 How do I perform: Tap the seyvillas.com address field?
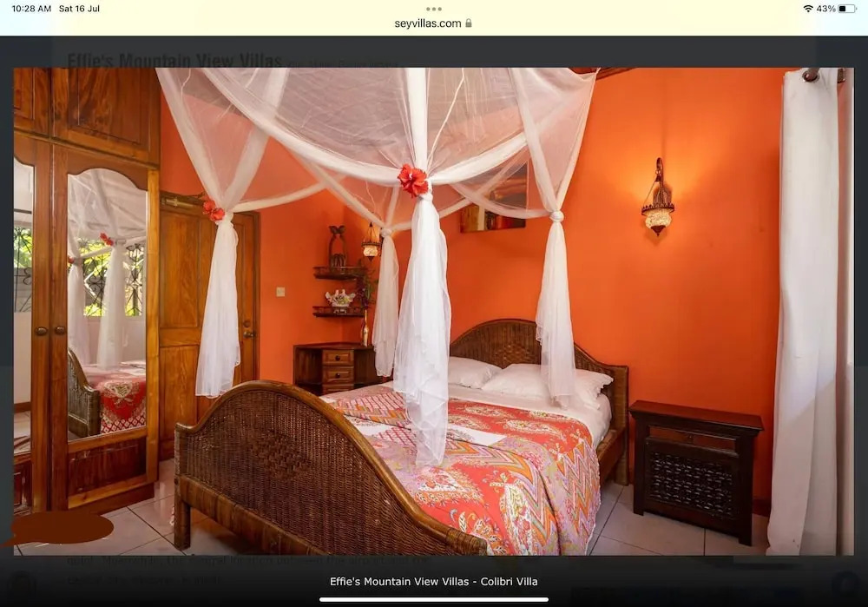tap(428, 23)
